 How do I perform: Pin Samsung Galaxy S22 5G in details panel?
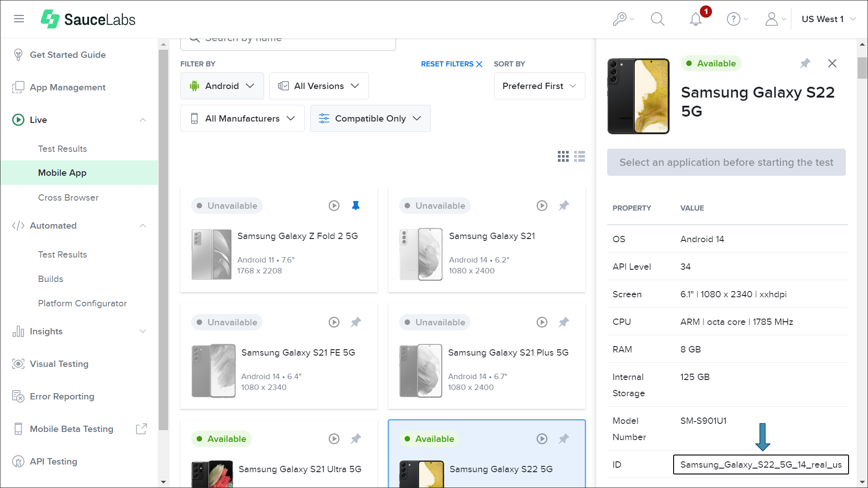click(x=805, y=63)
